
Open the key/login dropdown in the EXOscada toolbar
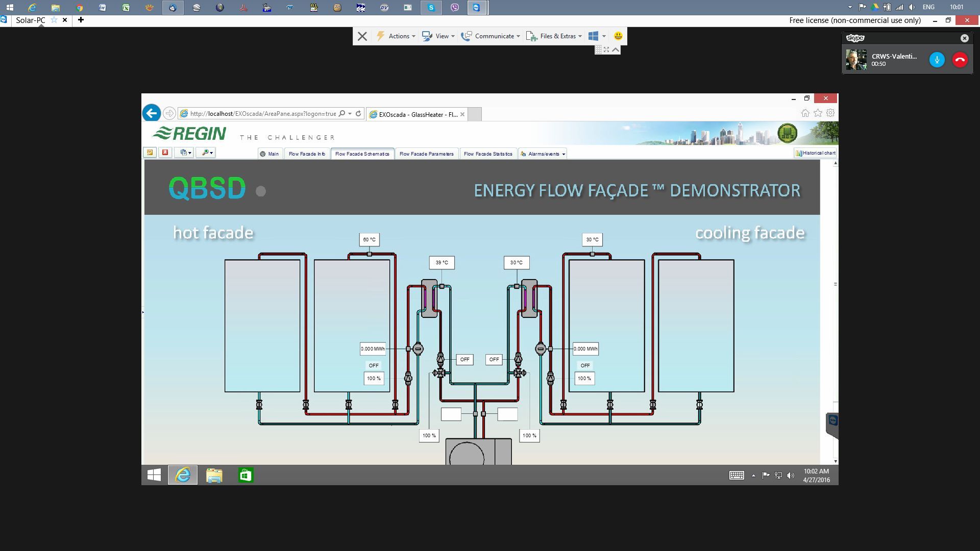207,153
